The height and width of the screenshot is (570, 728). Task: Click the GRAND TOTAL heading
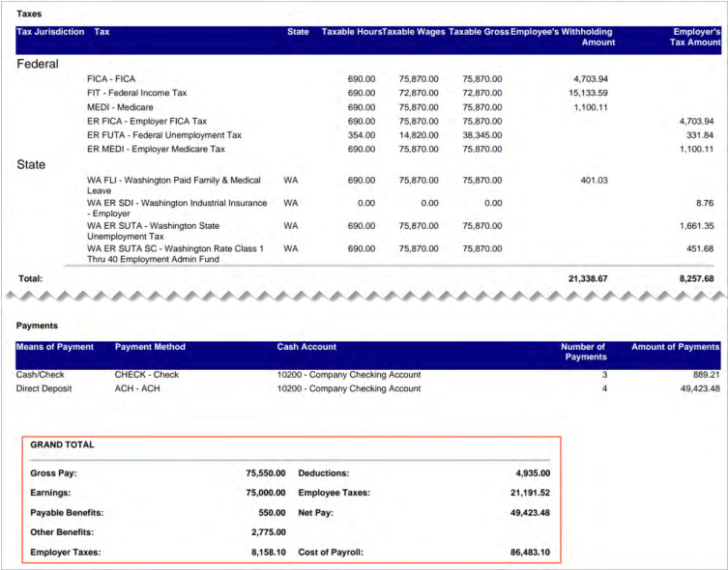(x=62, y=444)
